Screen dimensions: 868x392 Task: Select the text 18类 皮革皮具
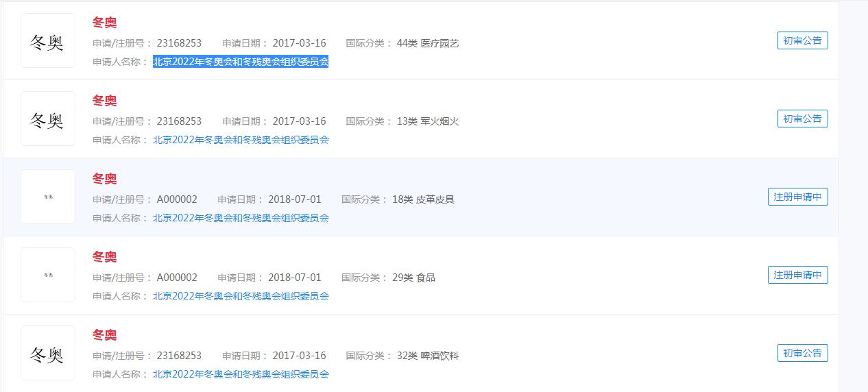coord(424,199)
